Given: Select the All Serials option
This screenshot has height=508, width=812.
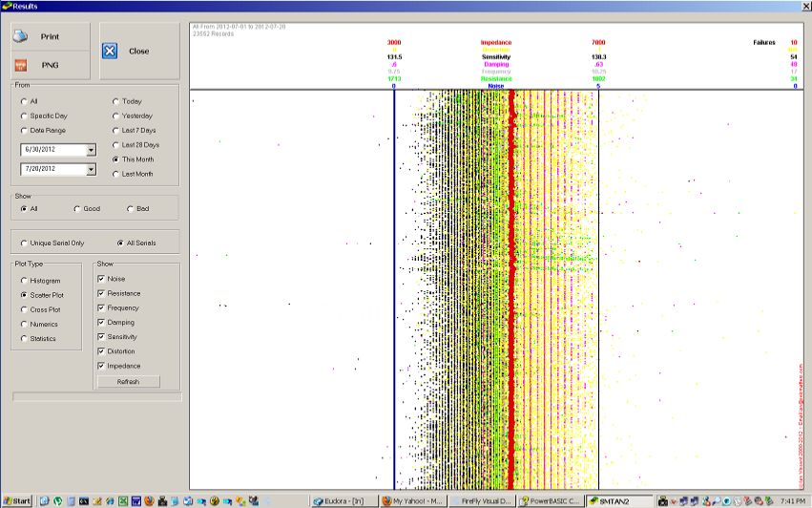Looking at the screenshot, I should pyautogui.click(x=120, y=243).
